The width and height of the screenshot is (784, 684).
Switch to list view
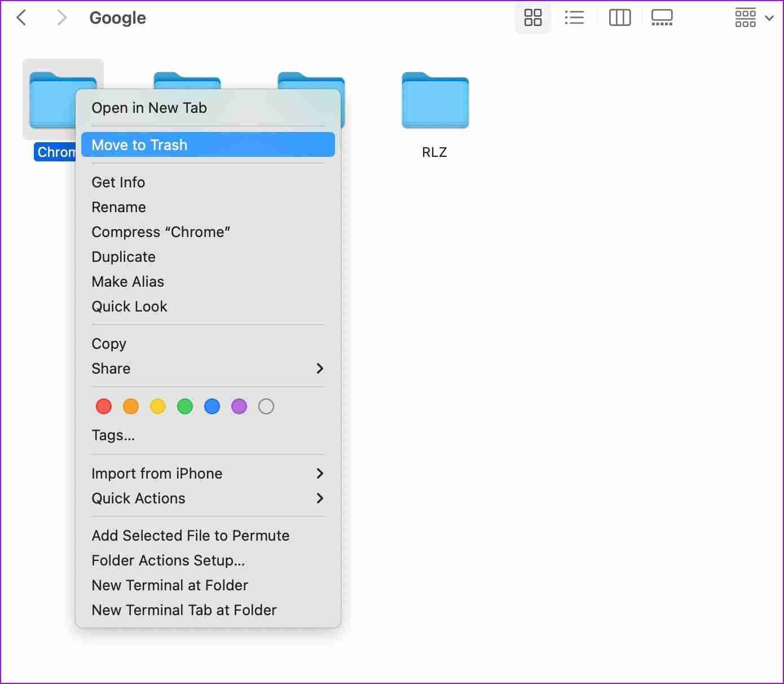(x=574, y=17)
